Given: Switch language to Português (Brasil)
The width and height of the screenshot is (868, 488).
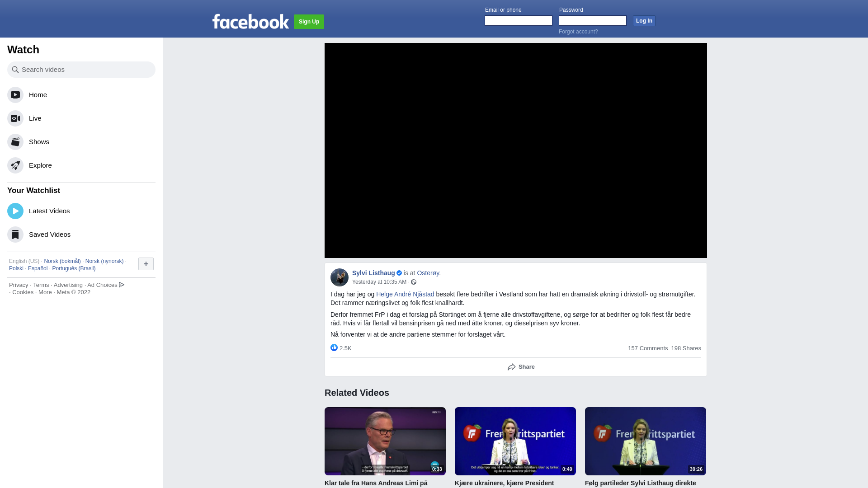Looking at the screenshot, I should (x=74, y=268).
